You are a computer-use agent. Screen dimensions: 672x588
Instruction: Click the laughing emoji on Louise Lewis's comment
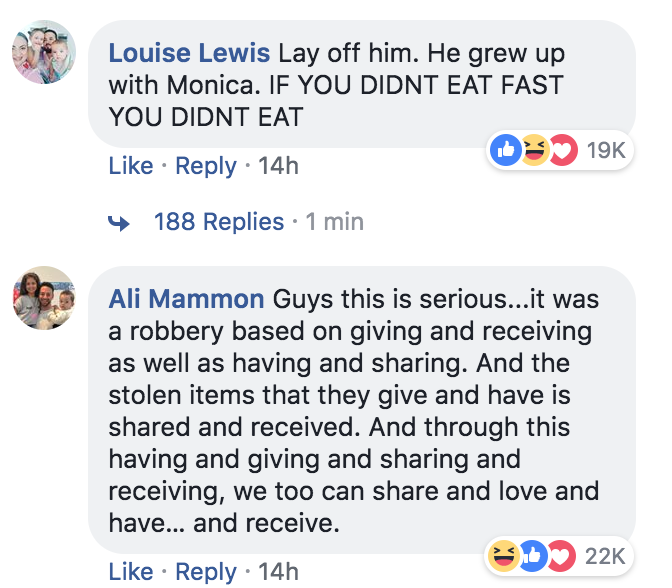(x=535, y=150)
